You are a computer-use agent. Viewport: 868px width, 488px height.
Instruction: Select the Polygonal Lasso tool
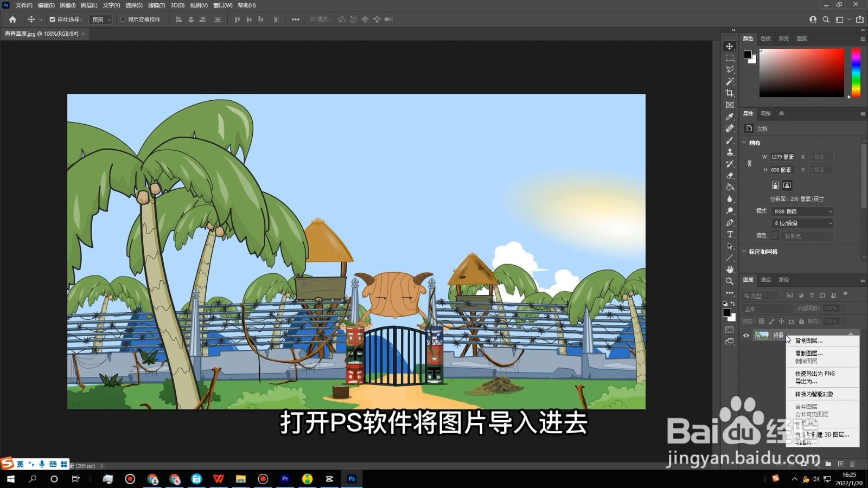tap(730, 69)
